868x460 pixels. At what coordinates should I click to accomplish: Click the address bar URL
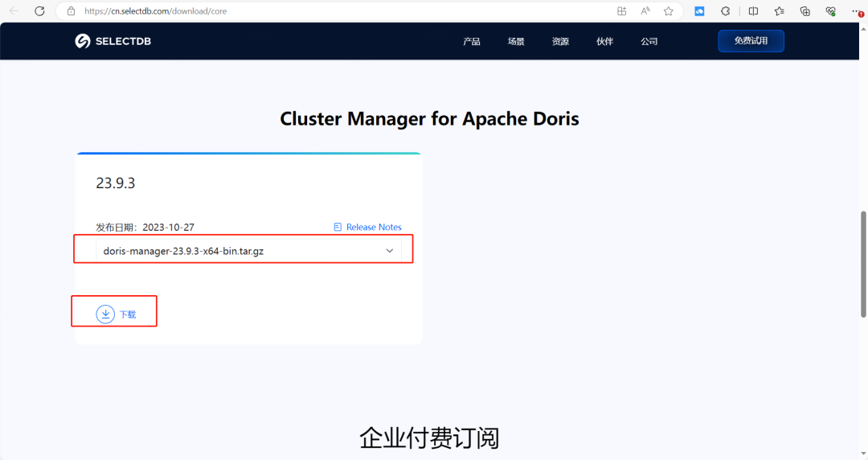[156, 11]
